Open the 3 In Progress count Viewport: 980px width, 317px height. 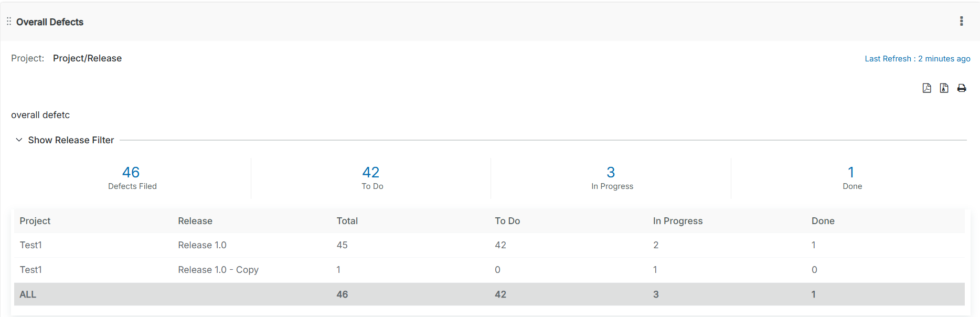611,172
